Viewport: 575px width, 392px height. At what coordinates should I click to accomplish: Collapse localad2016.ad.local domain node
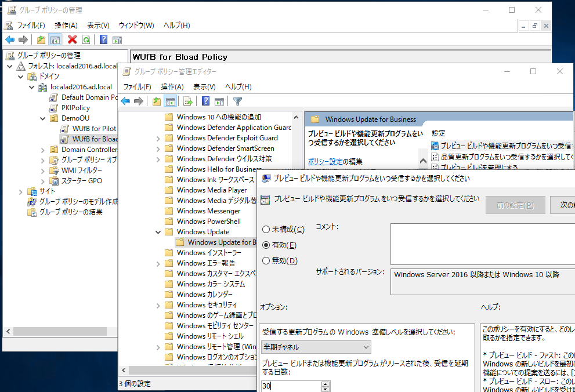31,87
